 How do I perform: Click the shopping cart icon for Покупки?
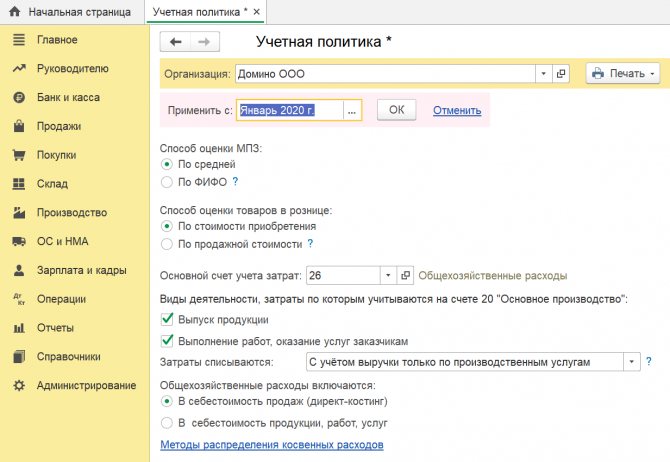tap(18, 155)
